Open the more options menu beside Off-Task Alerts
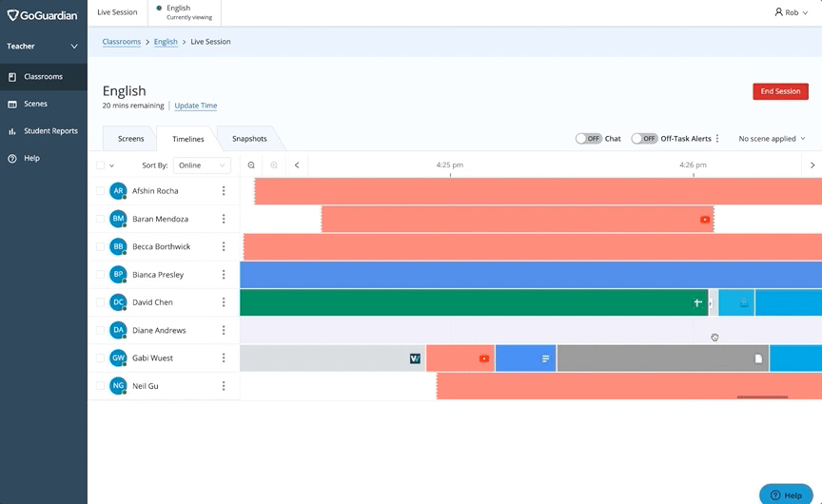Image resolution: width=822 pixels, height=504 pixels. pos(717,139)
